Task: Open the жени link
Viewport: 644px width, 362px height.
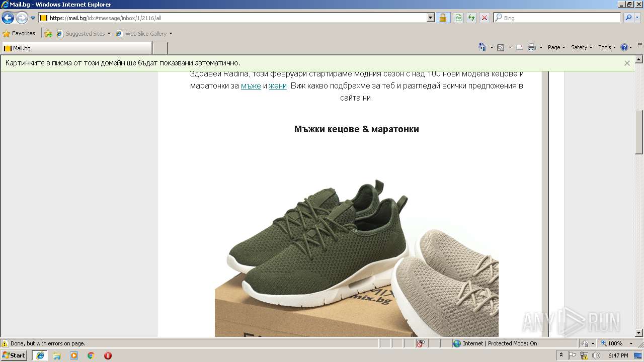Action: click(x=278, y=86)
